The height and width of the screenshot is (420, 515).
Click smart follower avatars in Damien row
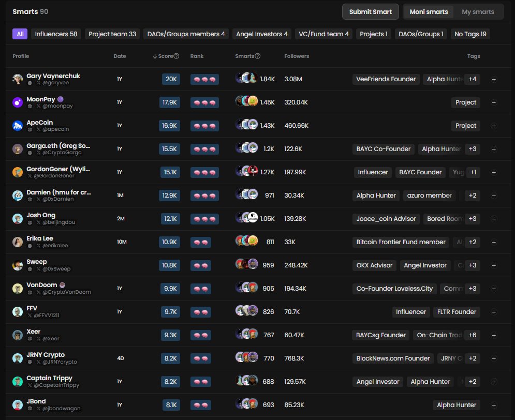click(x=247, y=194)
